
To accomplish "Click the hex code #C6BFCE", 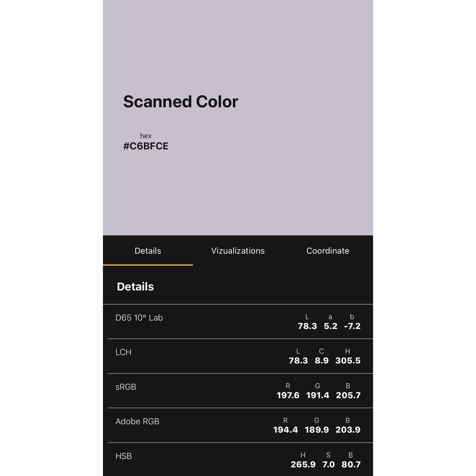I will (146, 146).
